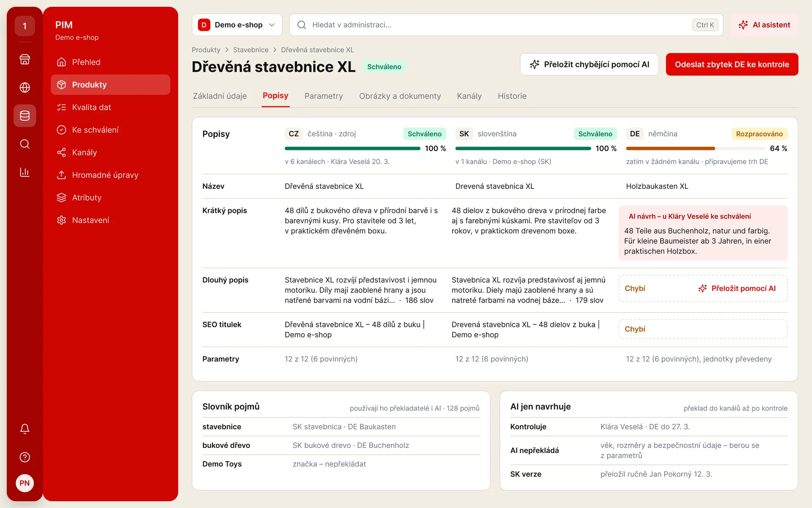This screenshot has width=812, height=508.
Task: Click Přeložit pomocí AI for Dlouhý popis
Action: coord(737,289)
